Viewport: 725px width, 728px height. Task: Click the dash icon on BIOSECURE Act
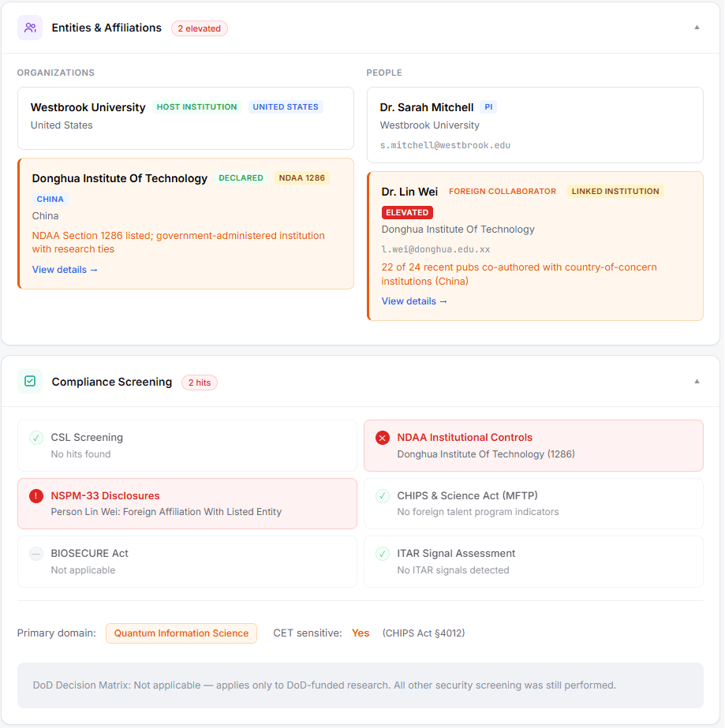pyautogui.click(x=36, y=553)
